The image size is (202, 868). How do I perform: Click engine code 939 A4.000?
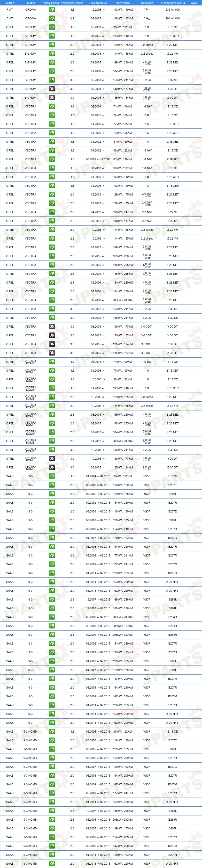point(173,10)
